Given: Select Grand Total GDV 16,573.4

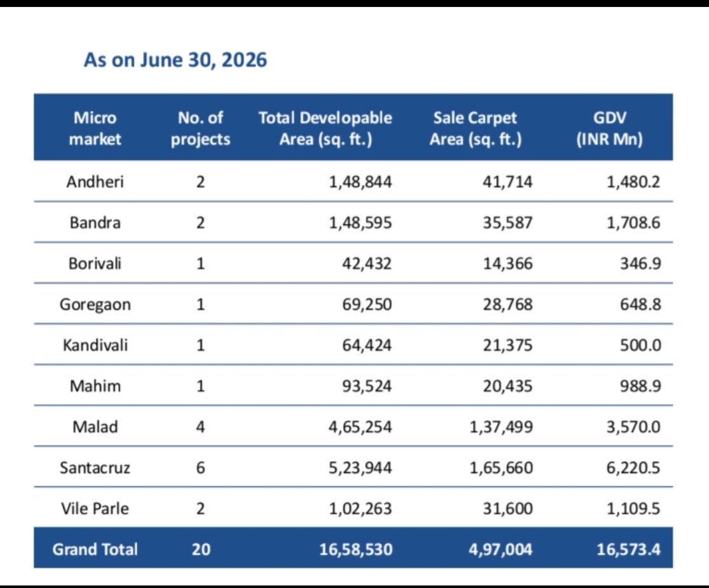Looking at the screenshot, I should [x=628, y=550].
